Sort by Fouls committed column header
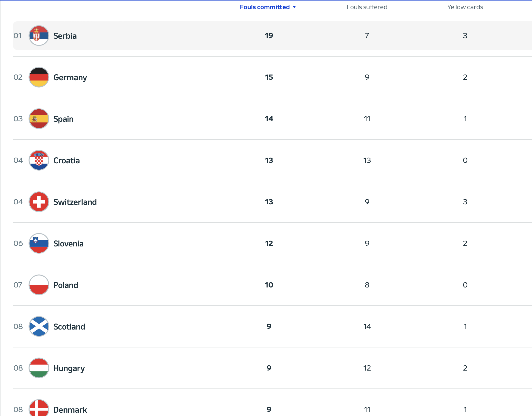The width and height of the screenshot is (532, 416). click(x=264, y=7)
